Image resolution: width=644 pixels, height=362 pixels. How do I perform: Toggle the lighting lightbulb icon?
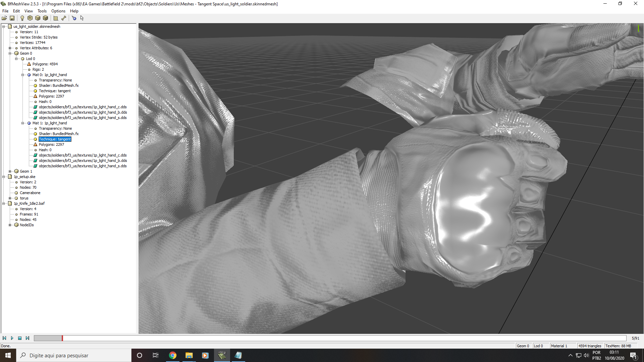(22, 18)
